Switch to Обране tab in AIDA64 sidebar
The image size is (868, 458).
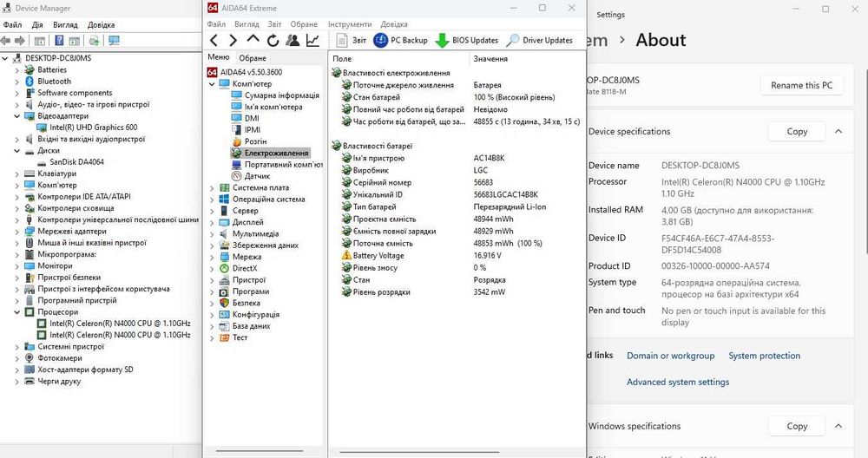[253, 58]
